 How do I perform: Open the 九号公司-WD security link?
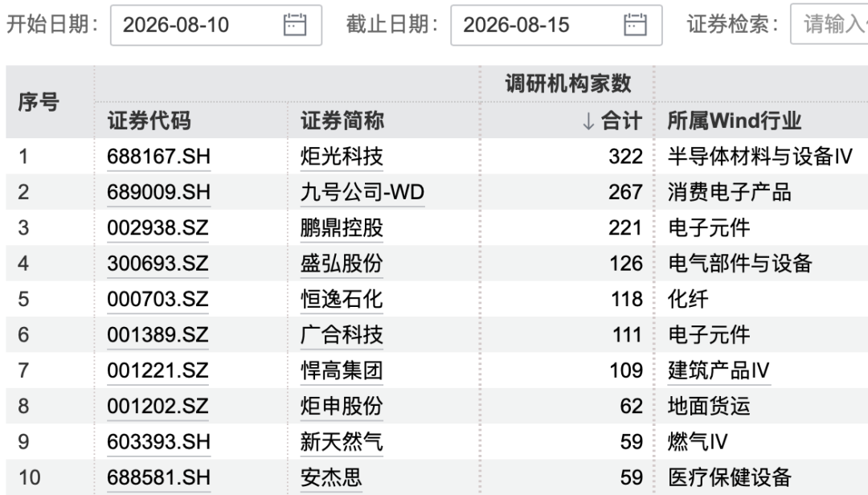pos(362,192)
